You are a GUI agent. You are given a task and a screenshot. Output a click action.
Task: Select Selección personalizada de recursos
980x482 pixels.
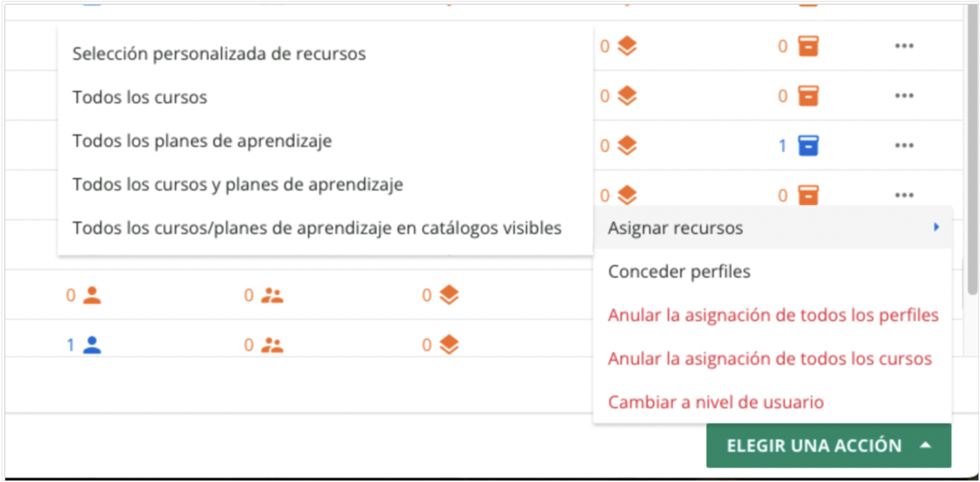[x=219, y=54]
